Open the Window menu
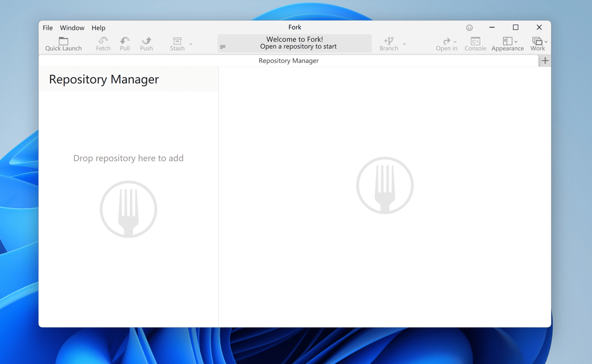 [72, 28]
